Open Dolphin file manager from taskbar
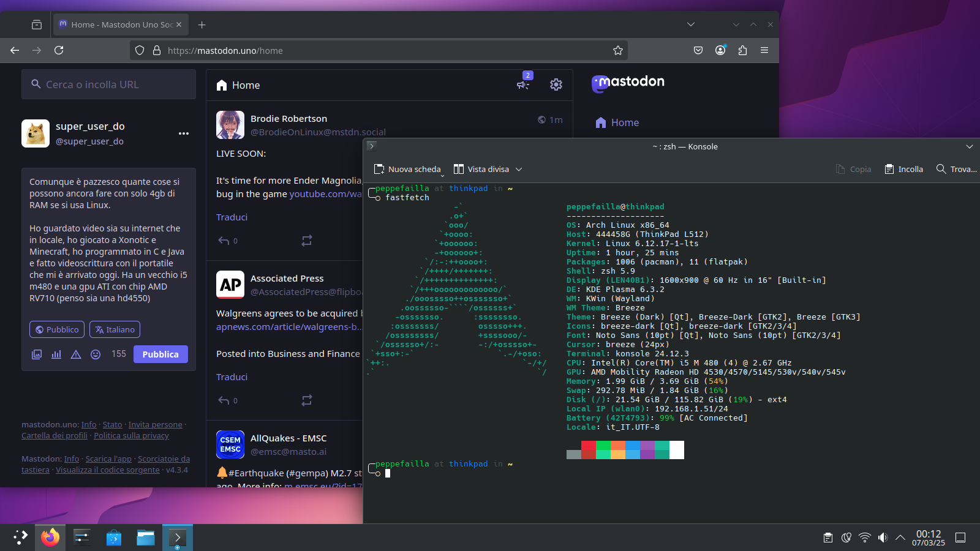This screenshot has width=980, height=551. [x=146, y=538]
